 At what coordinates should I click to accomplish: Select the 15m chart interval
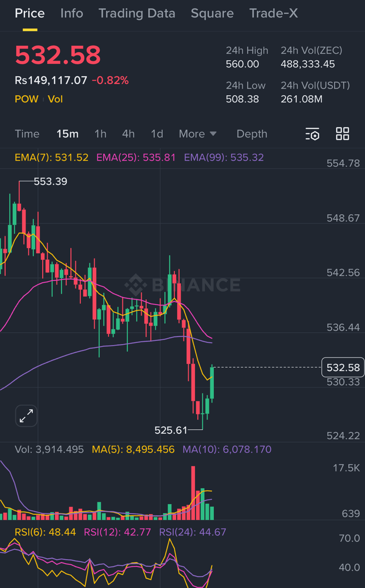click(x=67, y=134)
